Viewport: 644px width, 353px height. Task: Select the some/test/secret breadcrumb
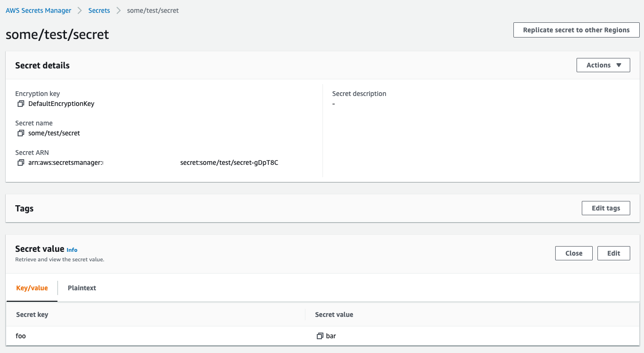(x=152, y=10)
